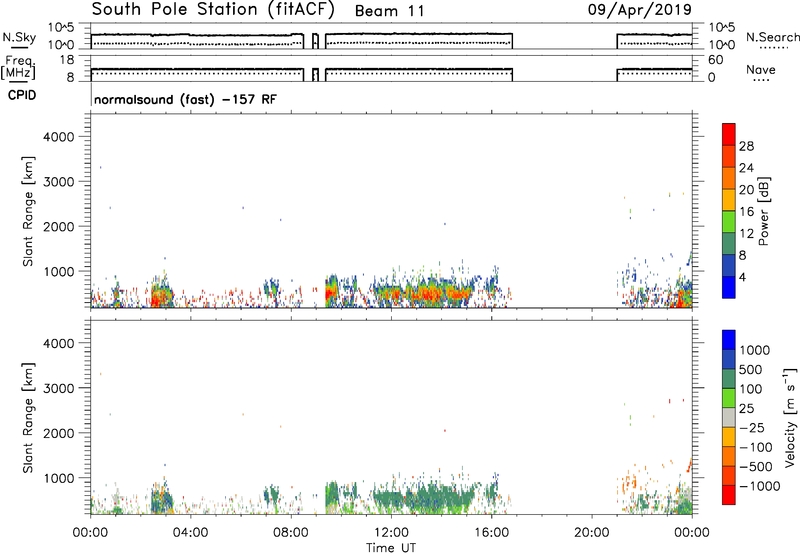Click the '20:00' time tick label
This screenshot has height=554, width=800.
click(x=591, y=533)
